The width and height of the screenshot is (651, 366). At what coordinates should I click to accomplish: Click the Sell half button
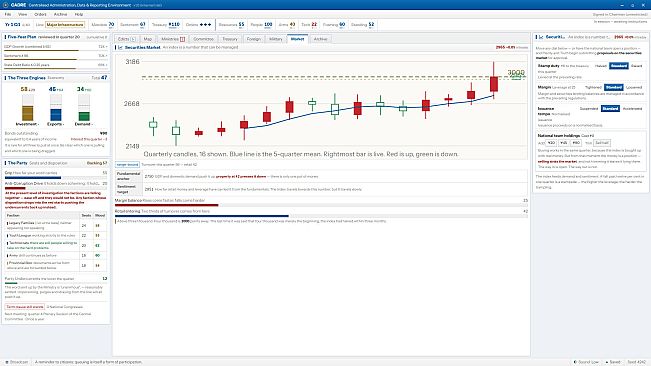click(602, 143)
